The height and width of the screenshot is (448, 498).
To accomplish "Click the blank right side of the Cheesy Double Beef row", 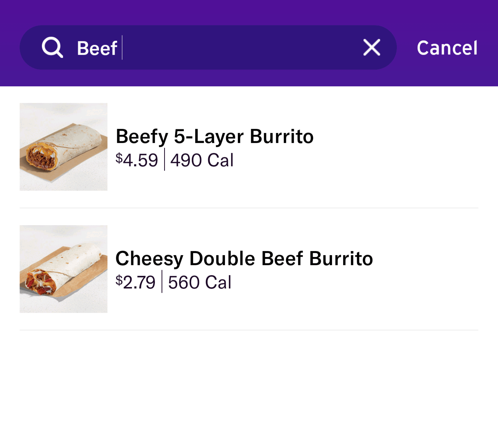I will coord(426,270).
